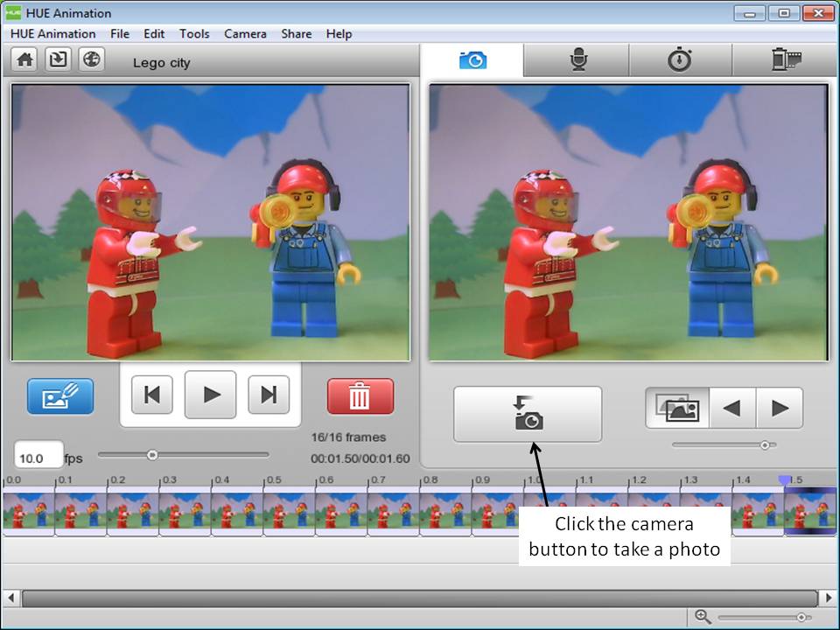The image size is (840, 630).
Task: Click the frame rate slider handle
Action: pyautogui.click(x=152, y=455)
